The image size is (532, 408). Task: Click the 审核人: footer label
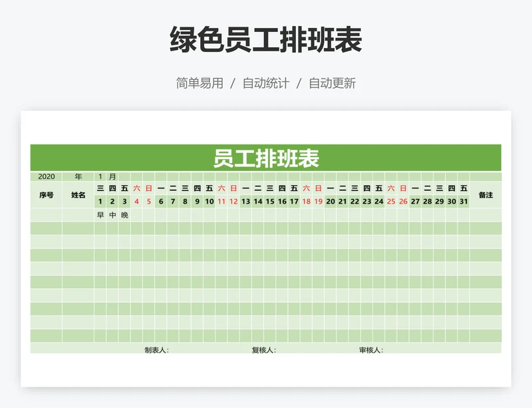tap(371, 350)
